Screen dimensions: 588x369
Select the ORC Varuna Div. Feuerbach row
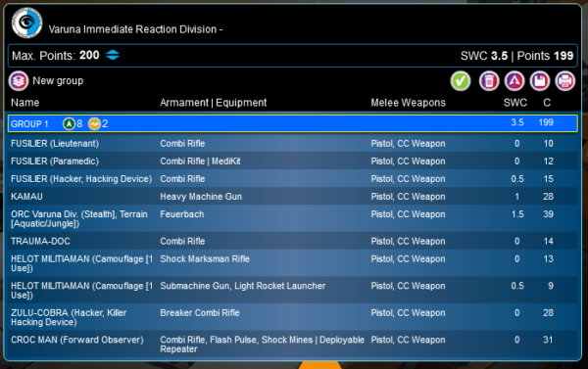[x=292, y=219]
